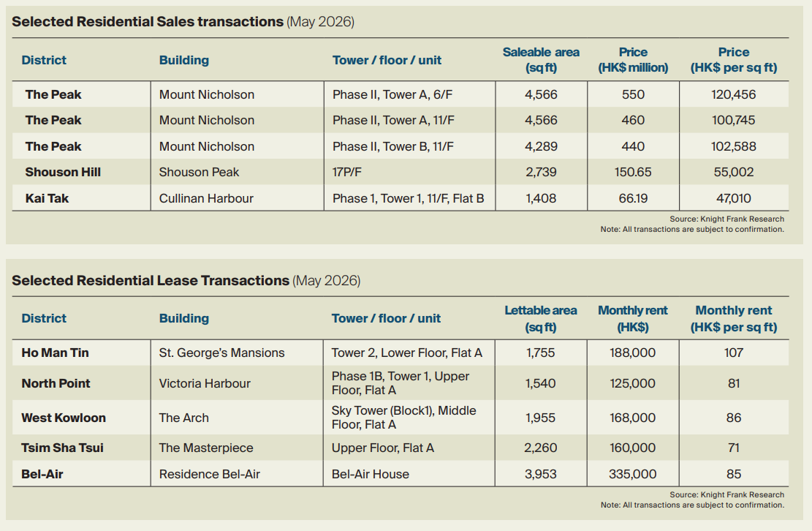The image size is (812, 531).
Task: Click the 335,000 monthly rent value
Action: (632, 474)
